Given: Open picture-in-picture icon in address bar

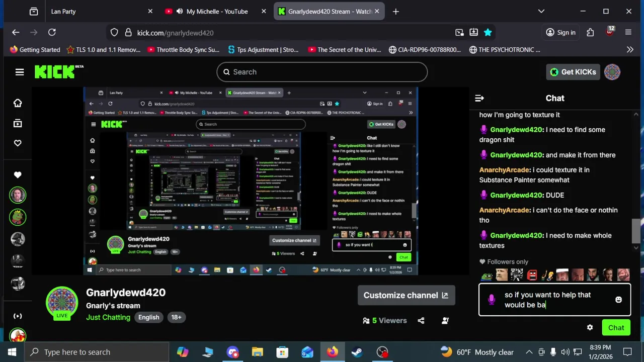Looking at the screenshot, I should 459,33.
